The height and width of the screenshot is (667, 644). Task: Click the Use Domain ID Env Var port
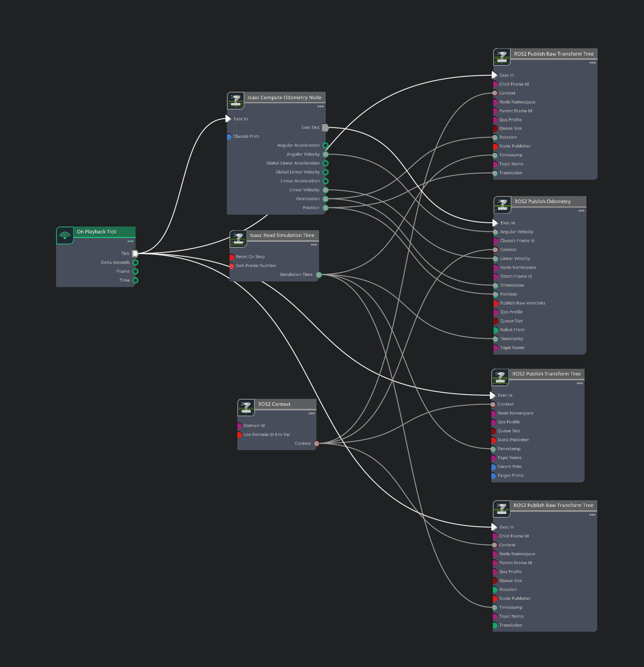click(240, 435)
